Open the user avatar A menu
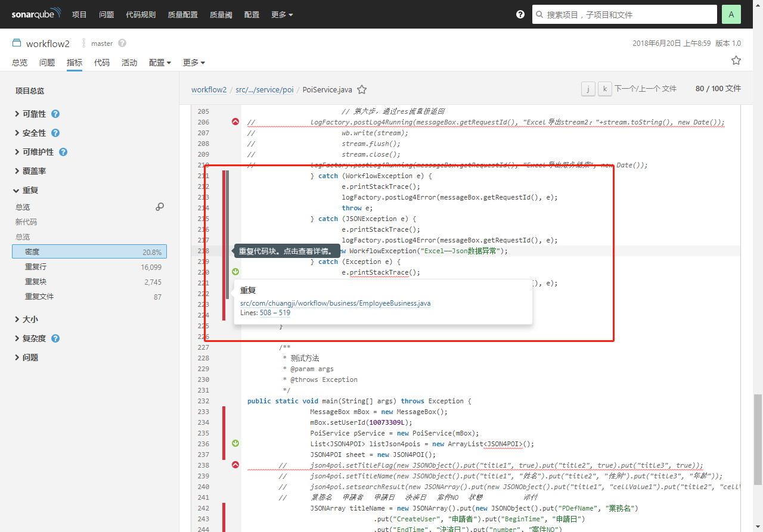763x532 pixels. 731,14
